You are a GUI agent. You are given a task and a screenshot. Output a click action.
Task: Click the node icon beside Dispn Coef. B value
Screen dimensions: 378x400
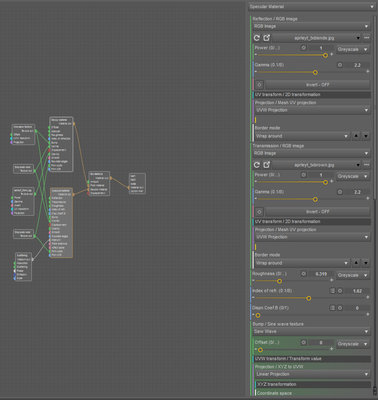[x=340, y=308]
